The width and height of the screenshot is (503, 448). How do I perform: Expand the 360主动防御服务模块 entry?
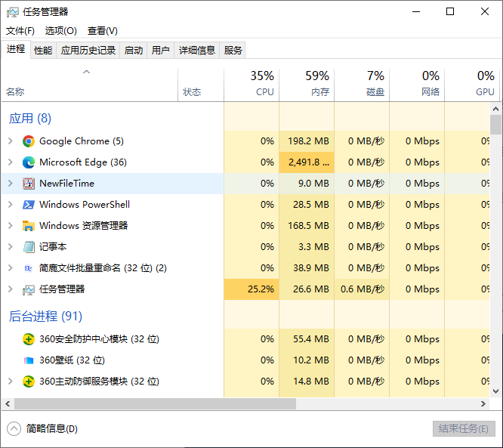(11, 382)
